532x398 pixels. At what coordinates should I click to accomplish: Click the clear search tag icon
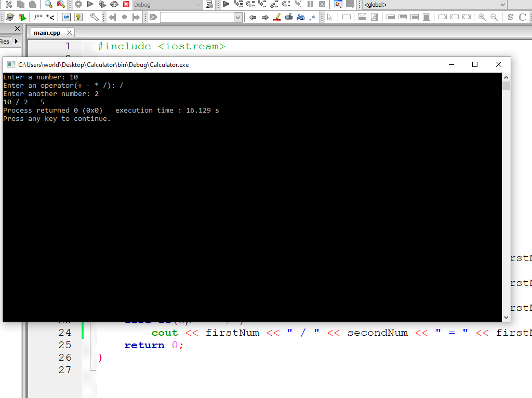point(153,17)
